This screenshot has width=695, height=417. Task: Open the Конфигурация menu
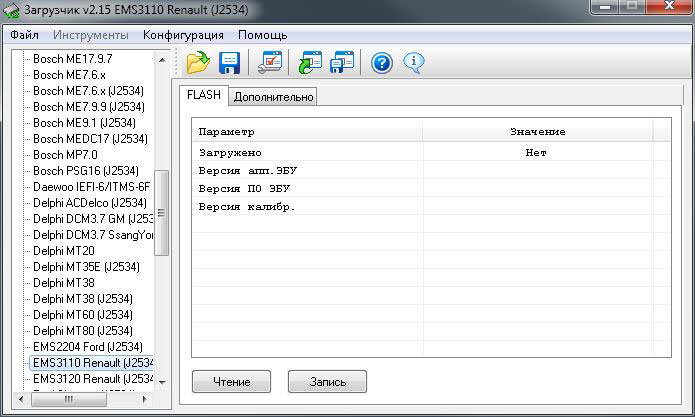[183, 35]
